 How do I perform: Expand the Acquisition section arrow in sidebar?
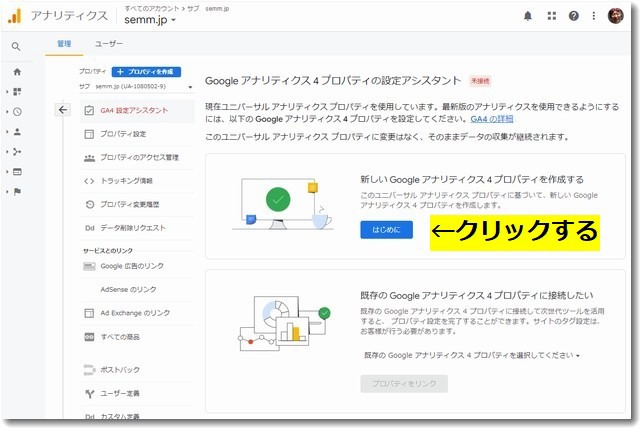tap(7, 152)
